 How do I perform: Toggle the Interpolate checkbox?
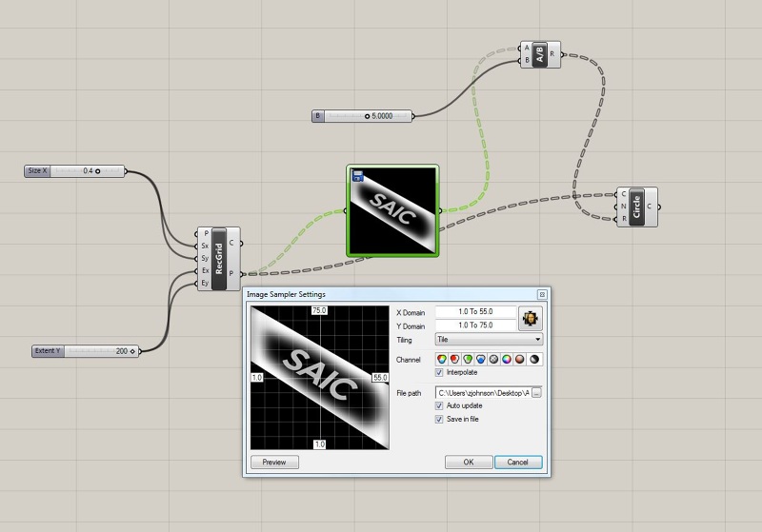[439, 372]
